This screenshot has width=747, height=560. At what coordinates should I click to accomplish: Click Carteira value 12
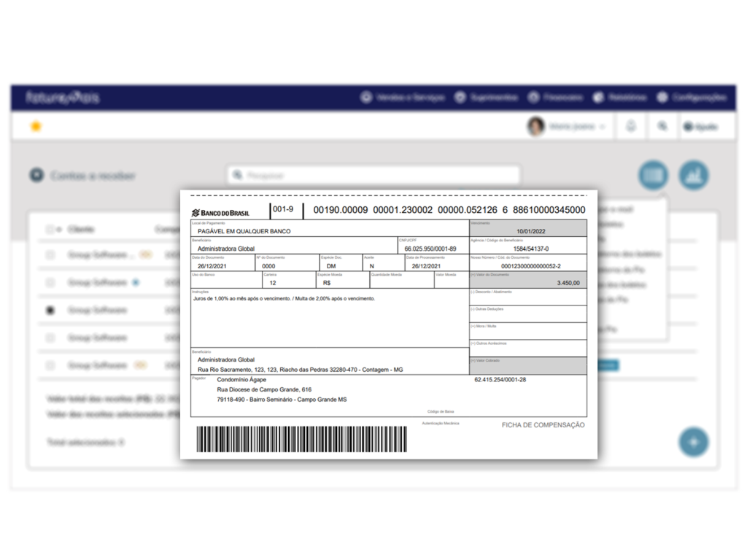[273, 283]
